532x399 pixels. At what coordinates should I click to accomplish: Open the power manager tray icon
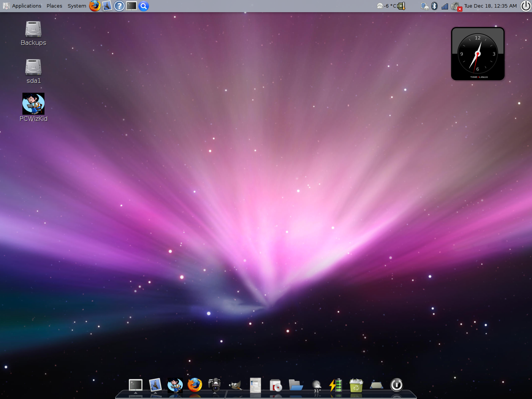click(424, 6)
